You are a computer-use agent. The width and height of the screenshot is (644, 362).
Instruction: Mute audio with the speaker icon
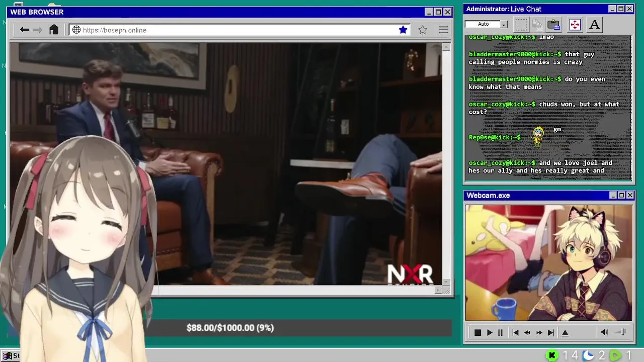coord(605,332)
